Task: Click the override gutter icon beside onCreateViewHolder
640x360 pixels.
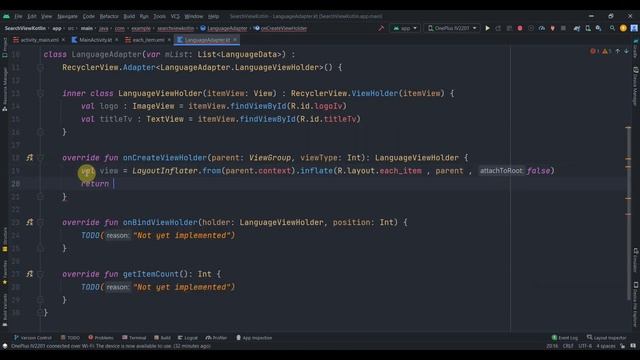Action: (x=29, y=158)
